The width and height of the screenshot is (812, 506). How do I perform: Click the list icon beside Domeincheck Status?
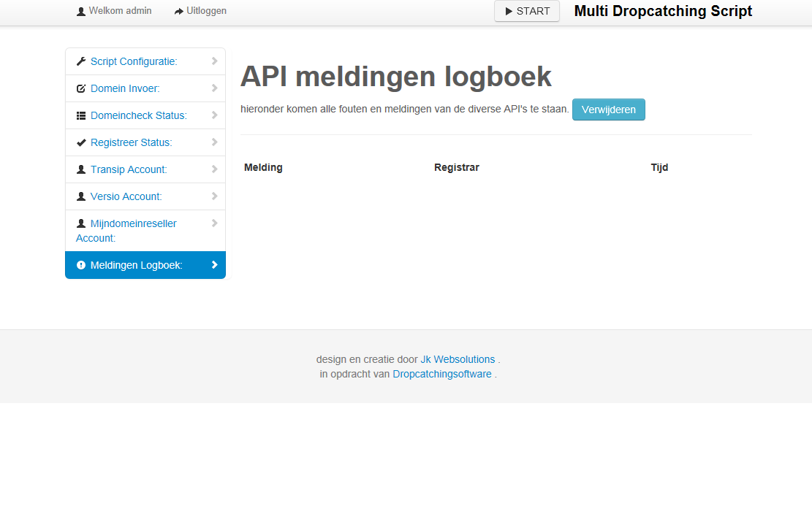[81, 115]
